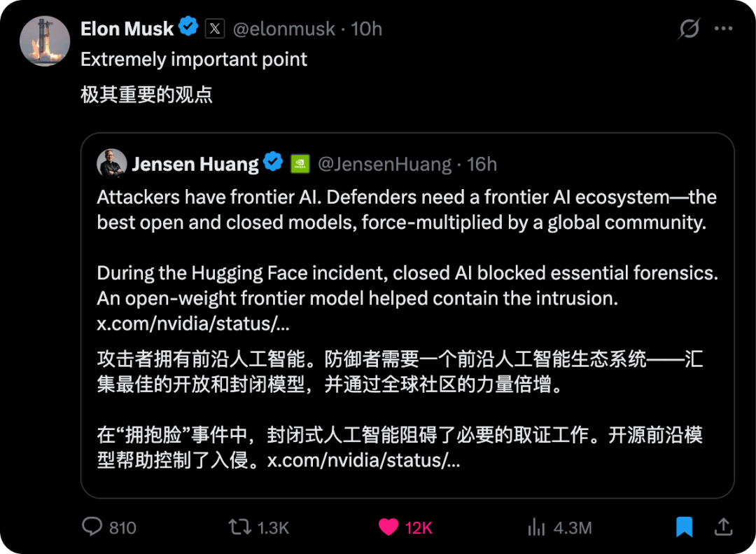Screen dimensions: 756x554
Task: Click the 16h timestamp on quoted tweet
Action: coord(482,164)
